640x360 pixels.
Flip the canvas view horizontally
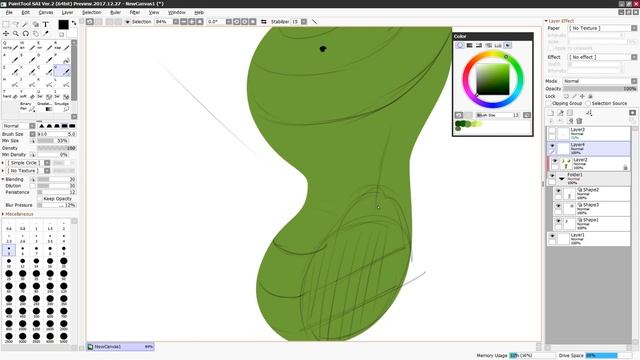click(264, 22)
